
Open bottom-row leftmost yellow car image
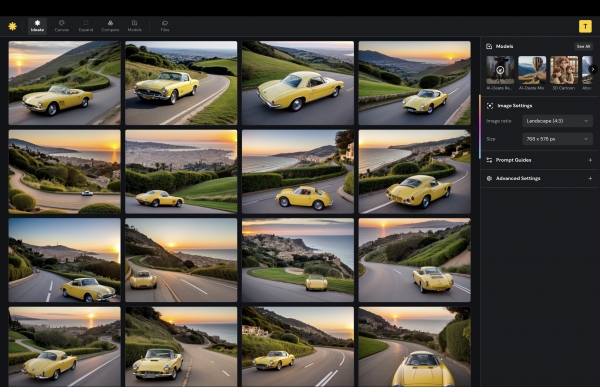(64, 347)
